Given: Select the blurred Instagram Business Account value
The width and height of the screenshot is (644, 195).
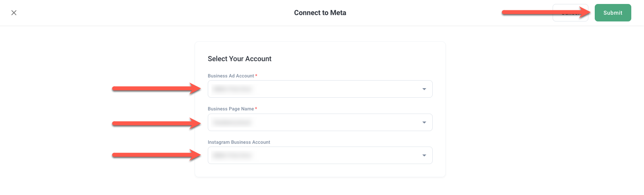Looking at the screenshot, I should tap(232, 155).
